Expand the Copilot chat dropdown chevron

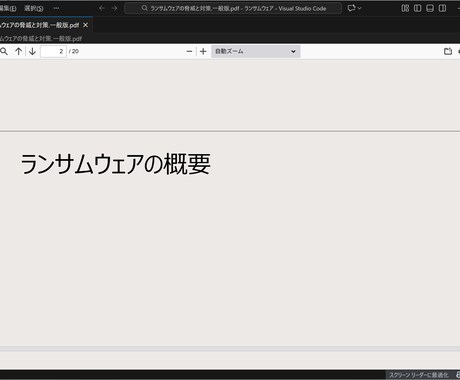click(359, 8)
